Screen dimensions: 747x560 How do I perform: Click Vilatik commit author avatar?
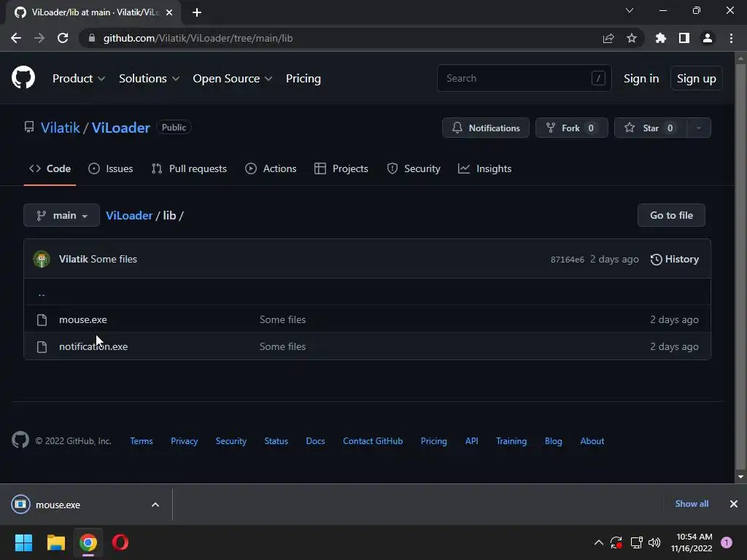click(x=42, y=259)
